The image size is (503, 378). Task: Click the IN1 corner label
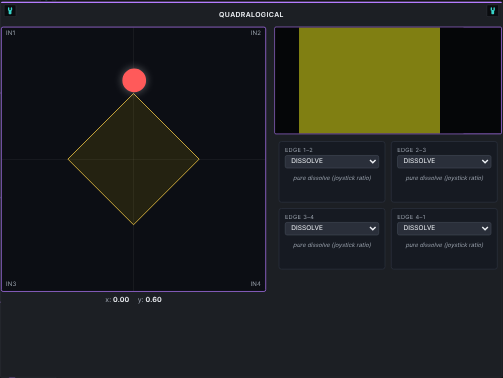[10, 33]
